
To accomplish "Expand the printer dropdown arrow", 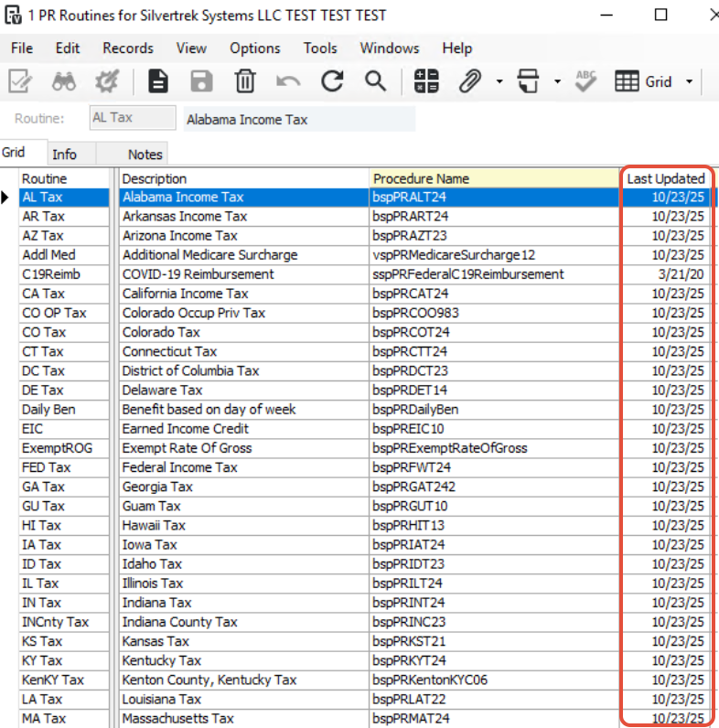I will coord(557,81).
